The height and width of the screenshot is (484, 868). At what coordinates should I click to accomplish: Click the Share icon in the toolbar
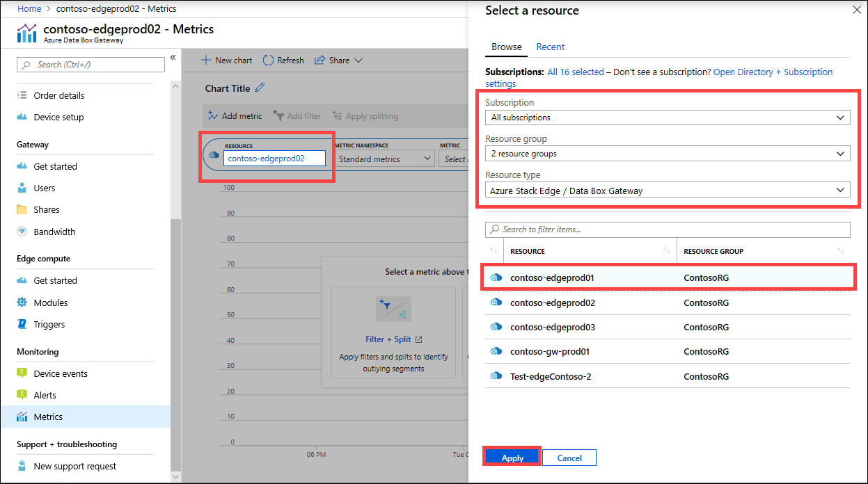(x=320, y=60)
